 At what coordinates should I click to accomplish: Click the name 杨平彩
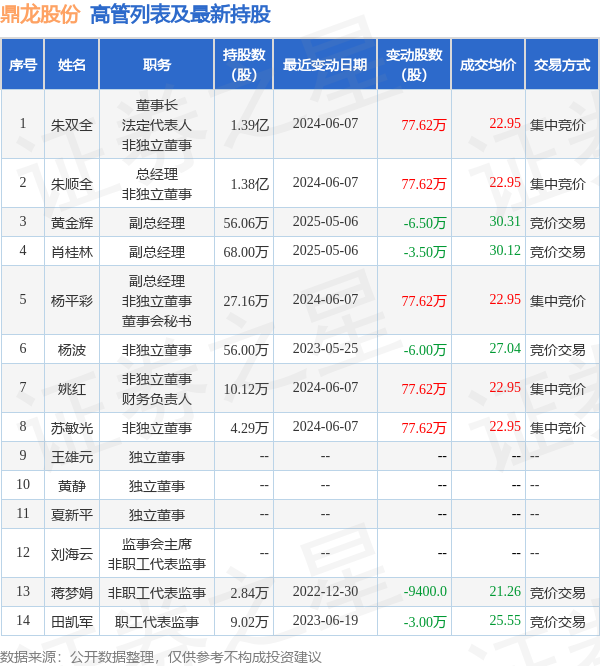72,301
